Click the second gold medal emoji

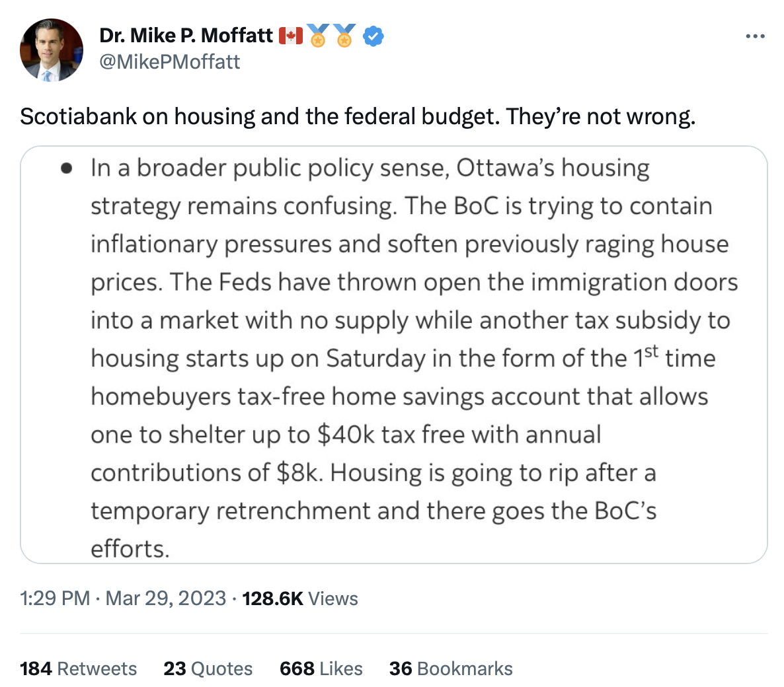tap(344, 36)
